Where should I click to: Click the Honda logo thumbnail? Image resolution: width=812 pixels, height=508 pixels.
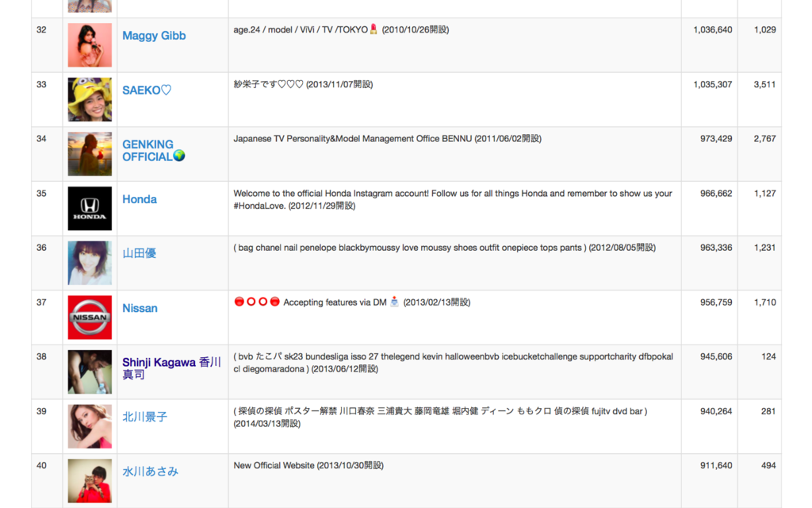(90, 209)
